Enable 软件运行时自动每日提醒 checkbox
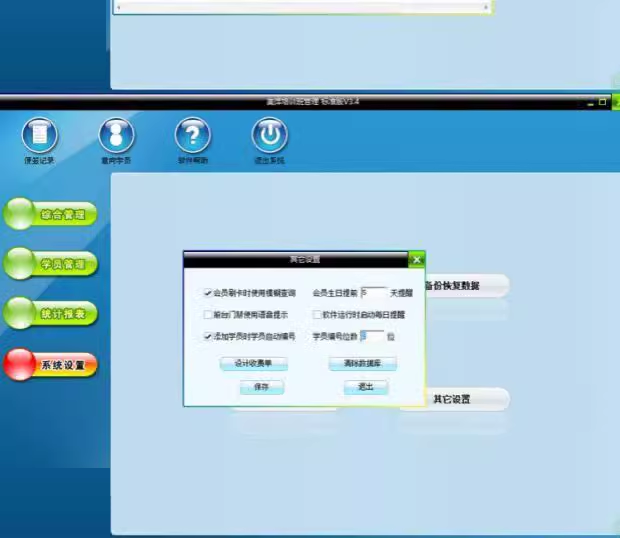Viewport: 620px width, 538px height. click(317, 315)
